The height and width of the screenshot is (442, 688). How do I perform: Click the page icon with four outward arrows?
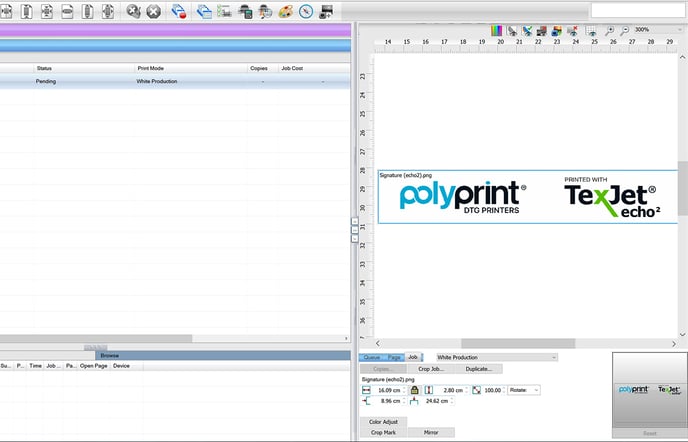(x=108, y=11)
